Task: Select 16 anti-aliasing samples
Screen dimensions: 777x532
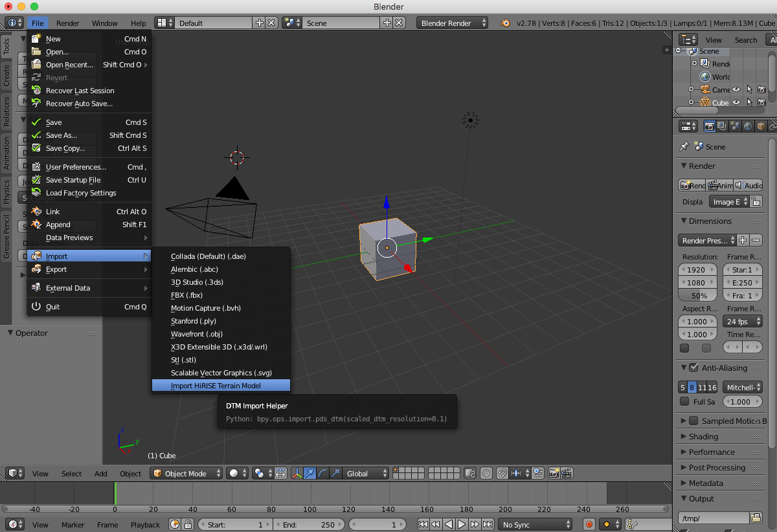Action: click(712, 388)
